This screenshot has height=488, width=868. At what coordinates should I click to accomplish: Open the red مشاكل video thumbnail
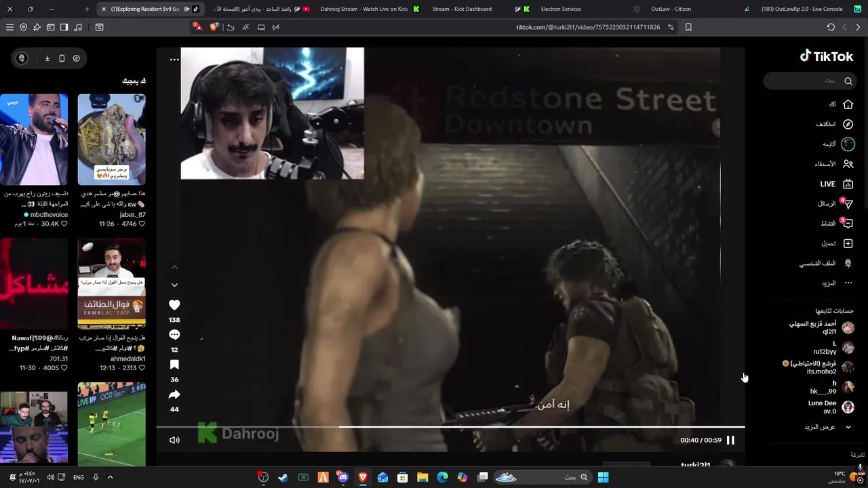coord(34,283)
